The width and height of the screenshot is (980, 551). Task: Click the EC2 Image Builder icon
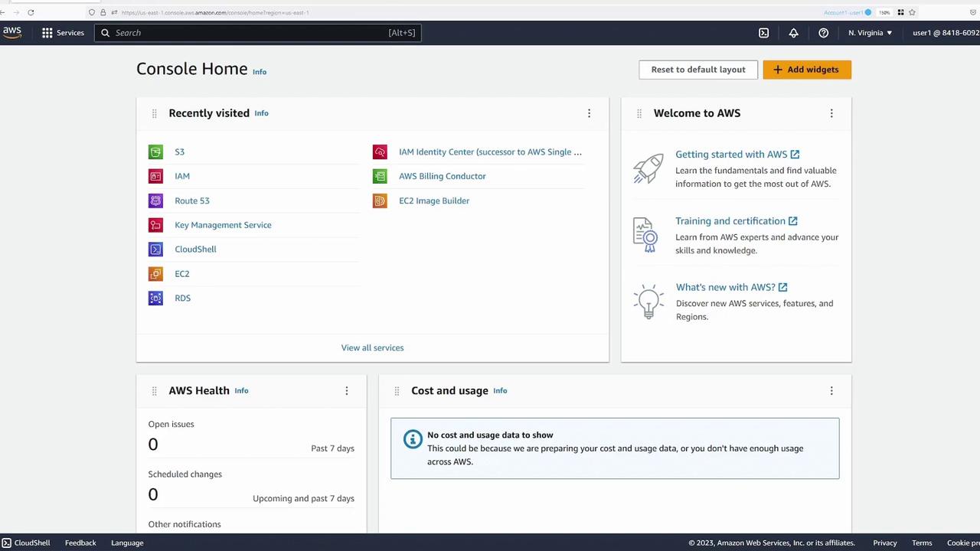click(380, 201)
